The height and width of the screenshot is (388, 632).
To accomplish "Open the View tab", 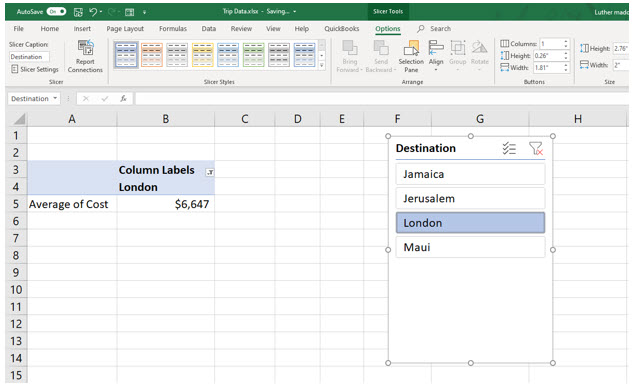I will (273, 29).
